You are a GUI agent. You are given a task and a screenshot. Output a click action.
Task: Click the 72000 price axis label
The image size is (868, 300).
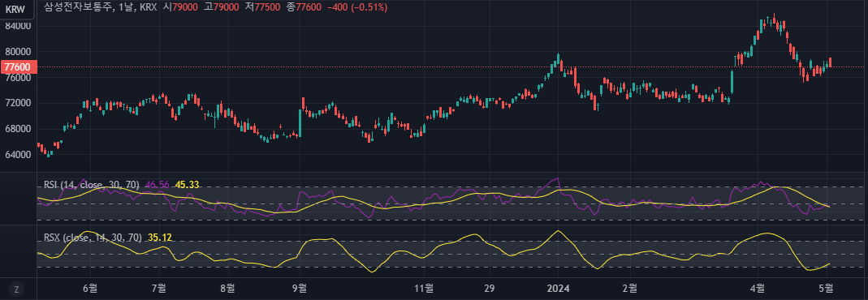(19, 103)
